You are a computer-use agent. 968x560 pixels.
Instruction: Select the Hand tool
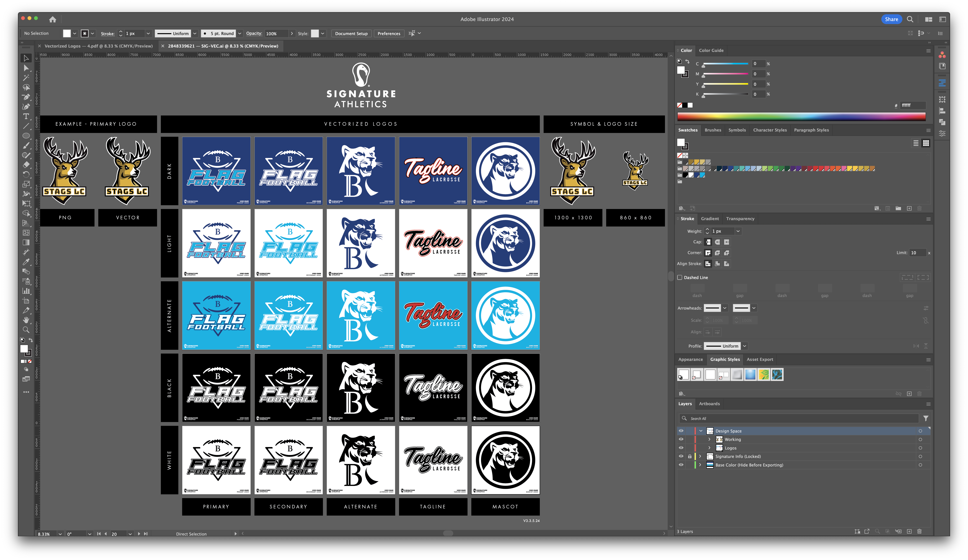click(26, 320)
